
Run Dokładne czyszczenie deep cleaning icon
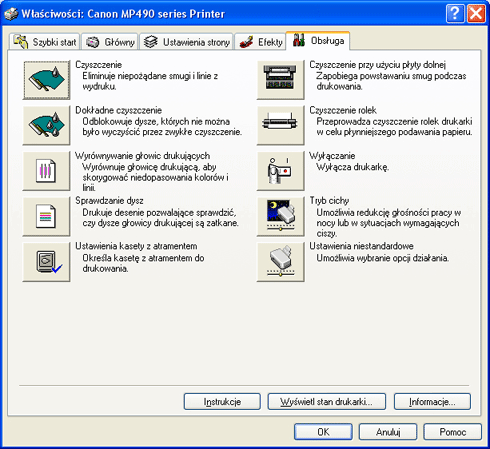tap(46, 125)
